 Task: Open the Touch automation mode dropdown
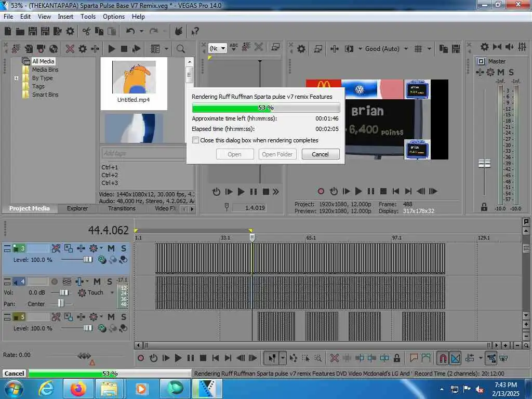tap(112, 292)
